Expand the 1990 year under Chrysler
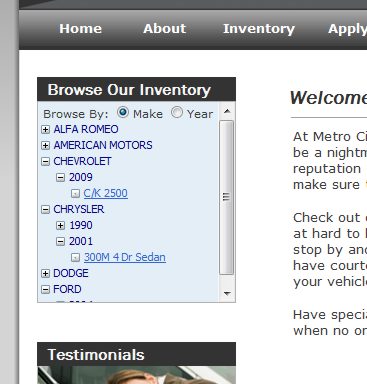 (x=60, y=225)
